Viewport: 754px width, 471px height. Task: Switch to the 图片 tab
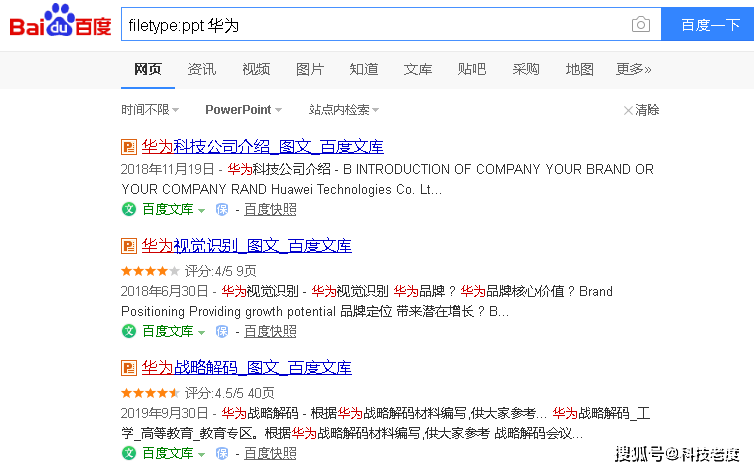tap(310, 69)
